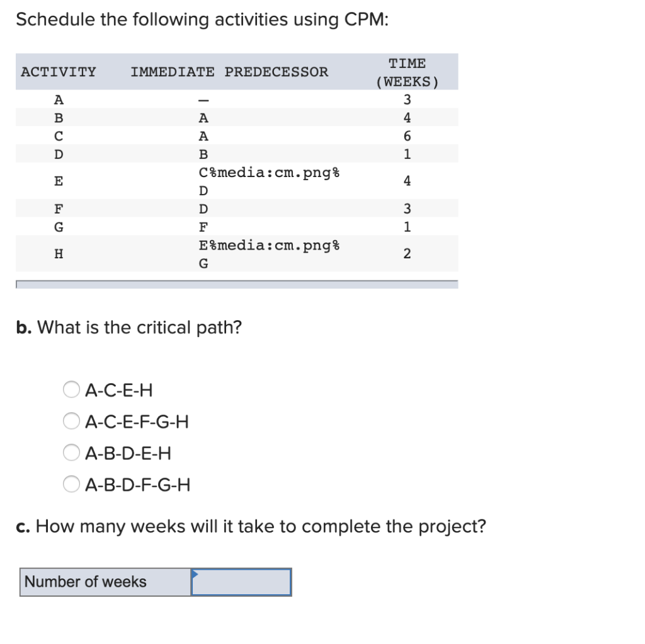The height and width of the screenshot is (644, 645).
Task: Click the ACTIVITY column header
Action: click(x=58, y=71)
